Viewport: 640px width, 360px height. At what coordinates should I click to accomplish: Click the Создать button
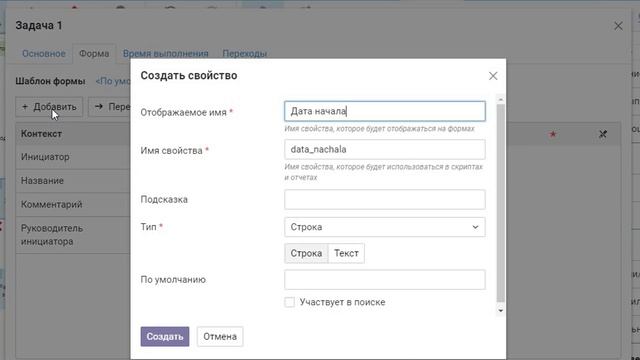tap(165, 336)
